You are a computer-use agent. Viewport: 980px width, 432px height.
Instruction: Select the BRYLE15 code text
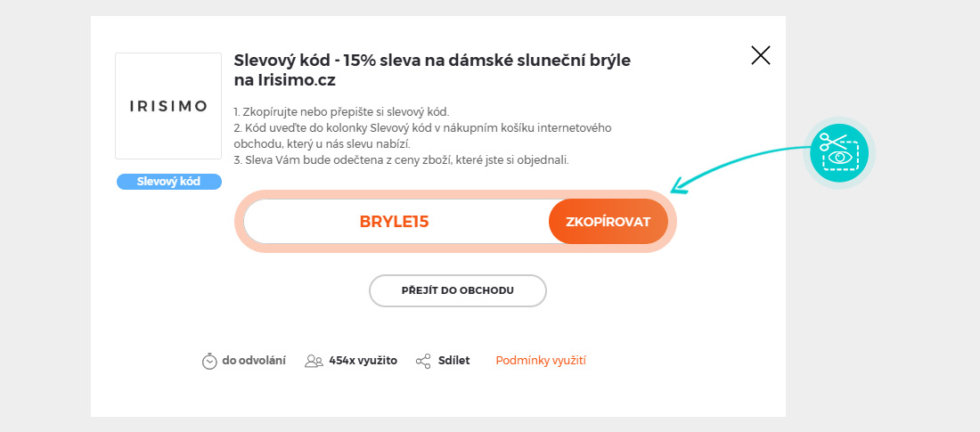pos(394,222)
